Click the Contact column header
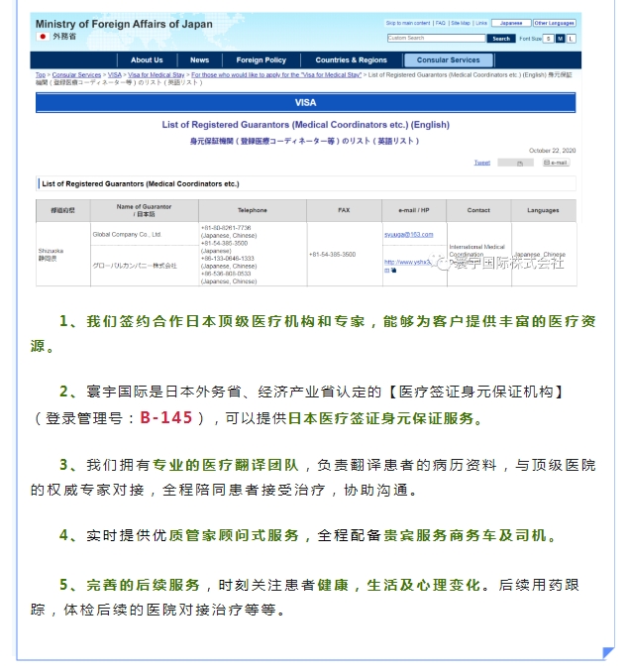Viewport: 629px width, 672px height. (x=478, y=210)
